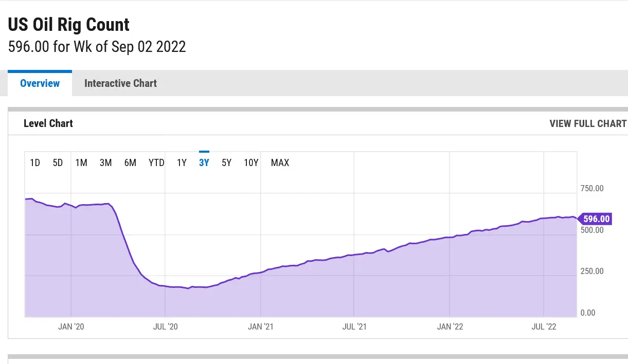Select the 5D time range

(x=58, y=163)
